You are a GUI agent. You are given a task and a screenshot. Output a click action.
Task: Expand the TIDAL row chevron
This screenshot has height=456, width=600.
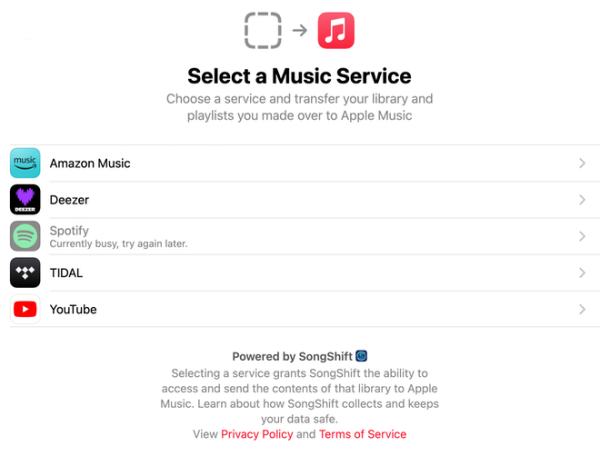tap(582, 273)
